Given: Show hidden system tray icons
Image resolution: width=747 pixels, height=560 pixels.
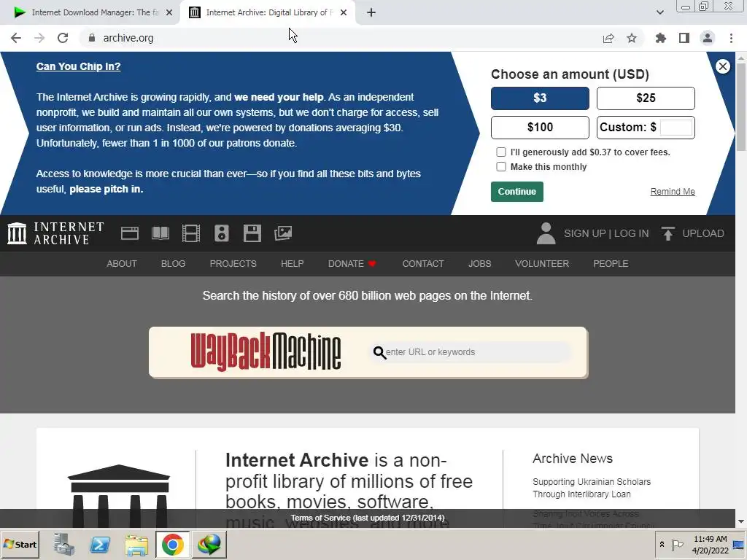Looking at the screenshot, I should [x=662, y=544].
